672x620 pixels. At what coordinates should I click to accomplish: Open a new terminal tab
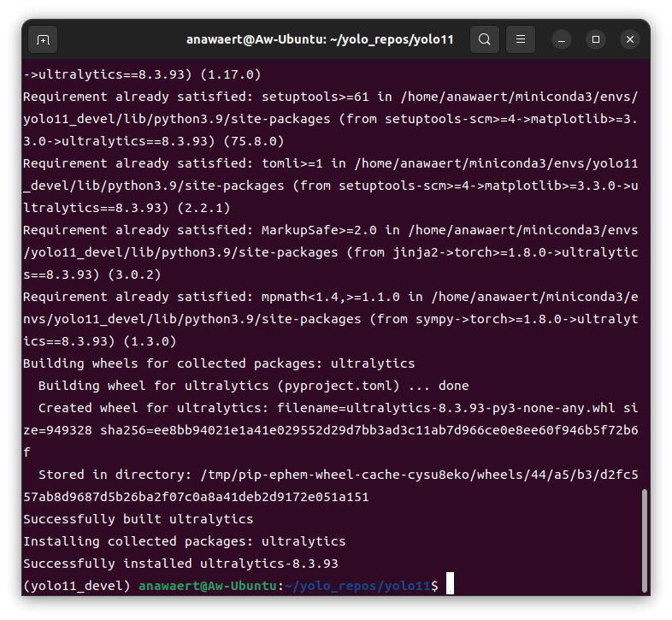(x=43, y=39)
